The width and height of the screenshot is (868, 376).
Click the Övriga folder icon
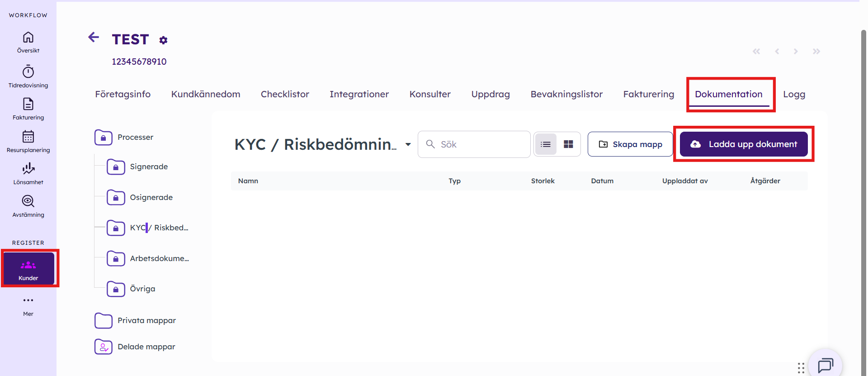click(x=116, y=289)
